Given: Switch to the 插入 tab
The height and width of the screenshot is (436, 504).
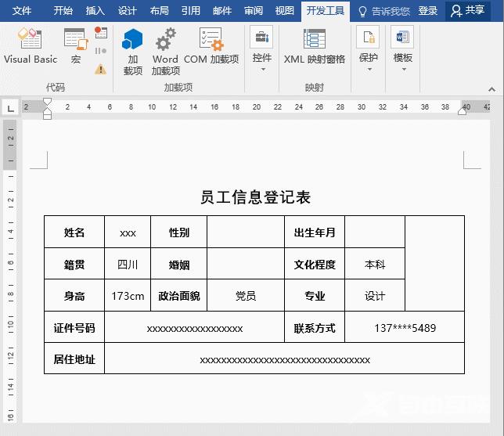Looking at the screenshot, I should pyautogui.click(x=95, y=11).
